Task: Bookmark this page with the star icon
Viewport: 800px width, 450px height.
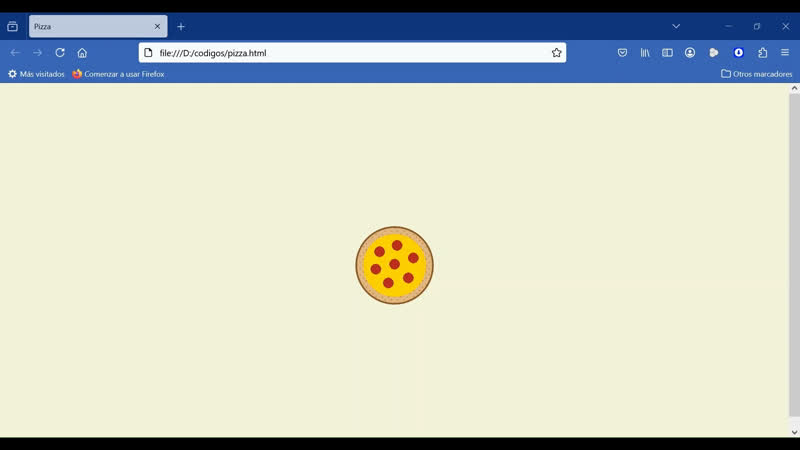Action: pos(556,53)
